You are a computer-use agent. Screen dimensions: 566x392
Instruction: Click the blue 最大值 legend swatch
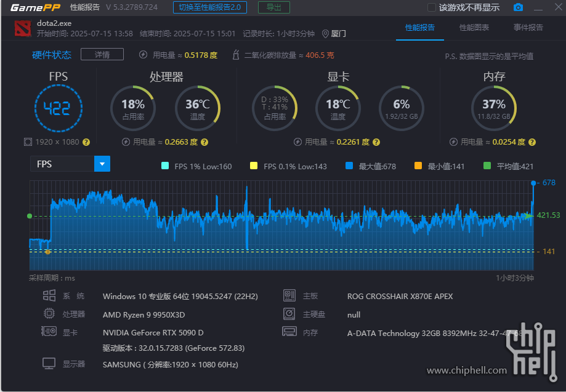349,166
